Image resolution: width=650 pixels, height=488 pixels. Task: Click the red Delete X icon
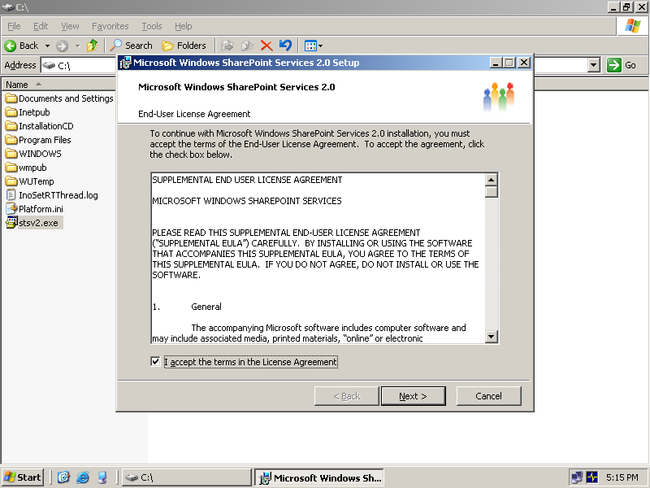[267, 46]
